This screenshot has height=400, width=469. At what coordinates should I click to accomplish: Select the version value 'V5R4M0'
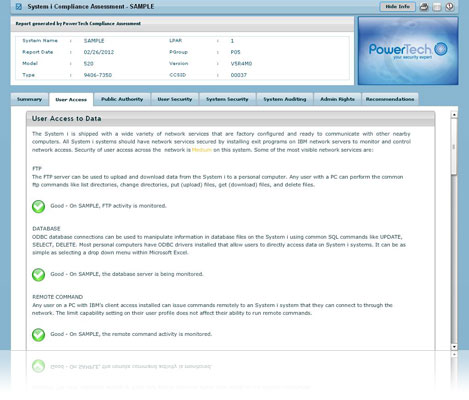pos(241,63)
